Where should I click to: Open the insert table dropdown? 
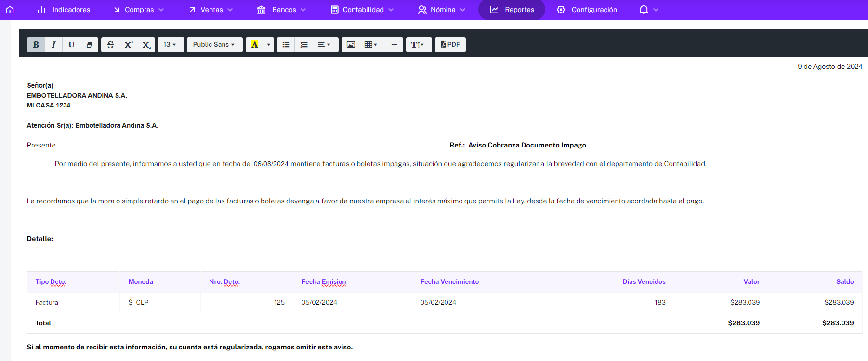pos(371,45)
